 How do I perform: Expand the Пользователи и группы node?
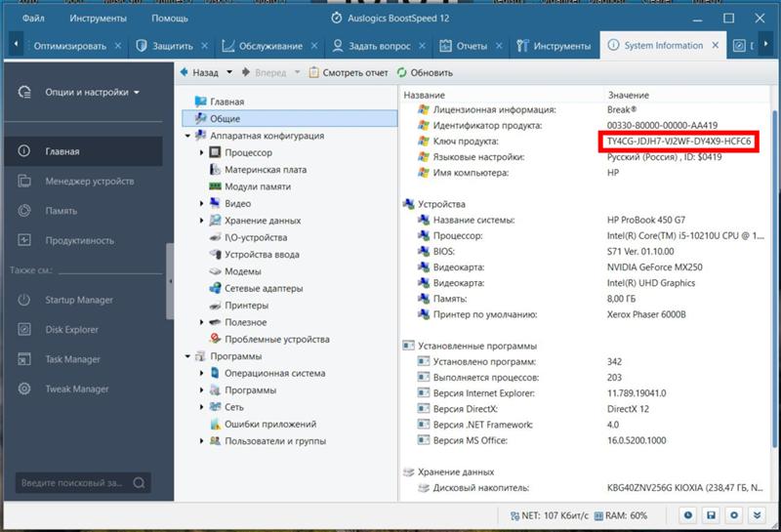tap(202, 441)
